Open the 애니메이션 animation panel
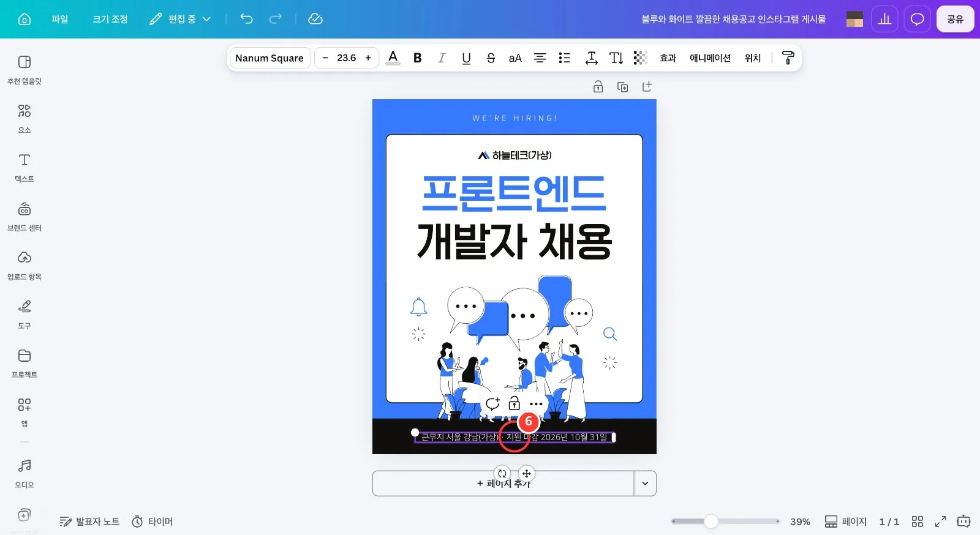This screenshot has height=535, width=980. (x=710, y=58)
